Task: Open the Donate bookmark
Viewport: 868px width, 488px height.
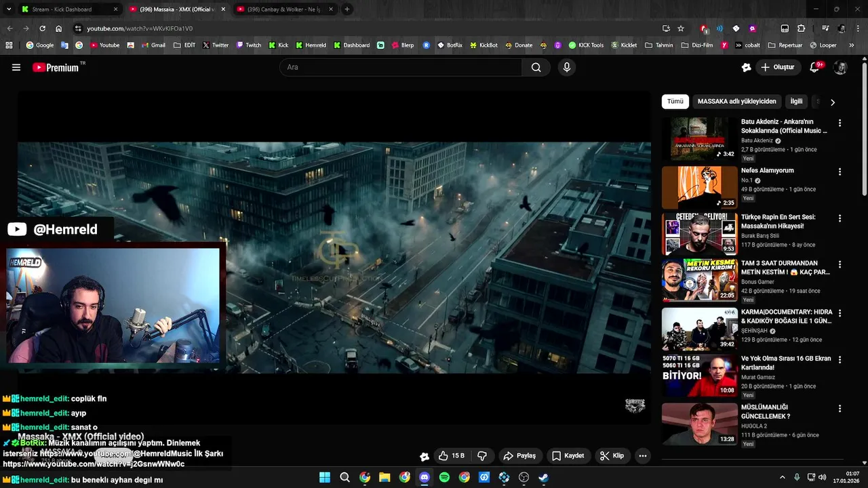Action: (x=518, y=45)
